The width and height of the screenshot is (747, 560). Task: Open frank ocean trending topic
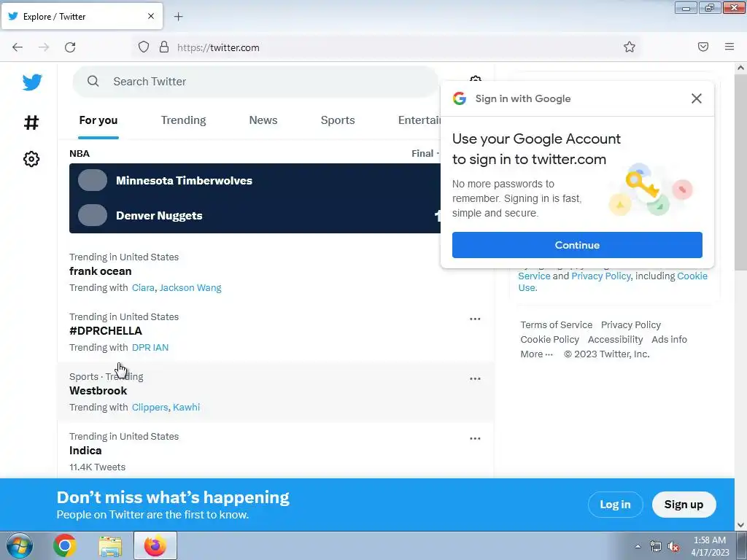pos(101,271)
